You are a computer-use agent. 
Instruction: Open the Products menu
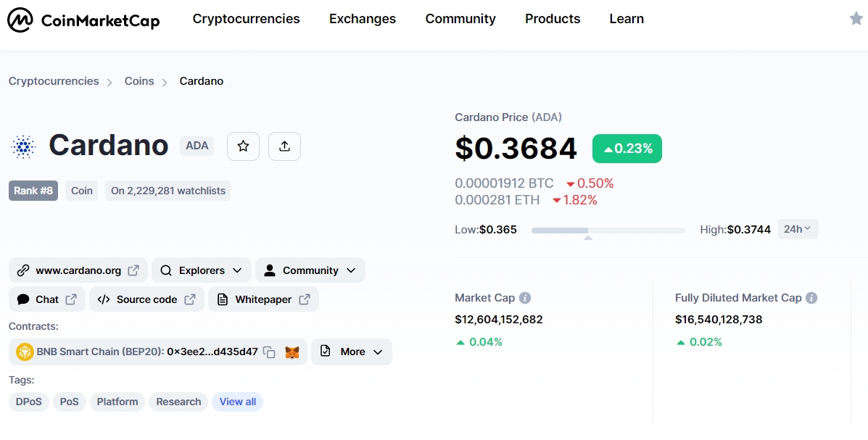(553, 19)
